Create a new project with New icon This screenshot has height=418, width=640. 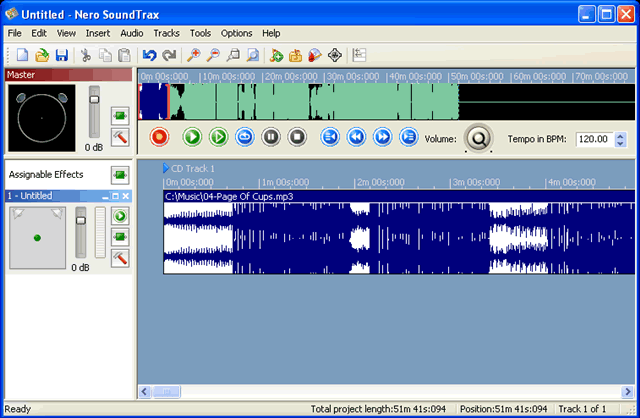coord(22,55)
